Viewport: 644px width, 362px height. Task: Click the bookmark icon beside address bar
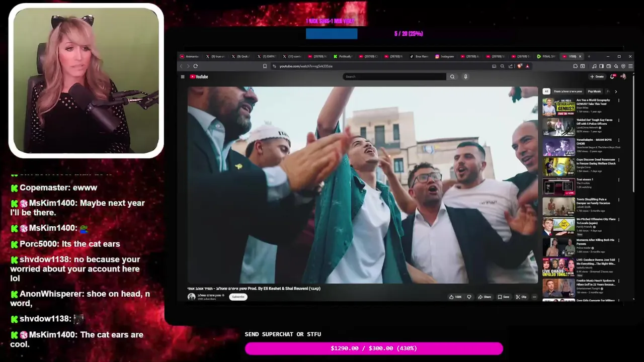point(265,66)
